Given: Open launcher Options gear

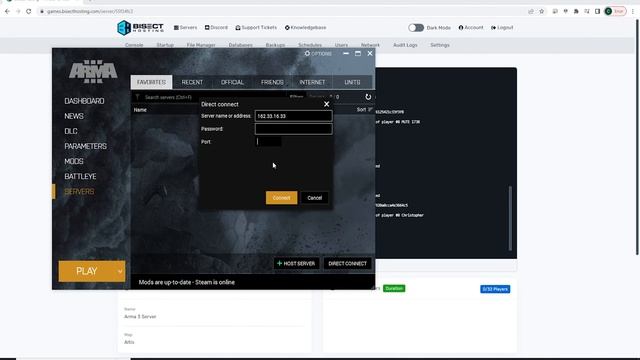Looking at the screenshot, I should tap(318, 53).
